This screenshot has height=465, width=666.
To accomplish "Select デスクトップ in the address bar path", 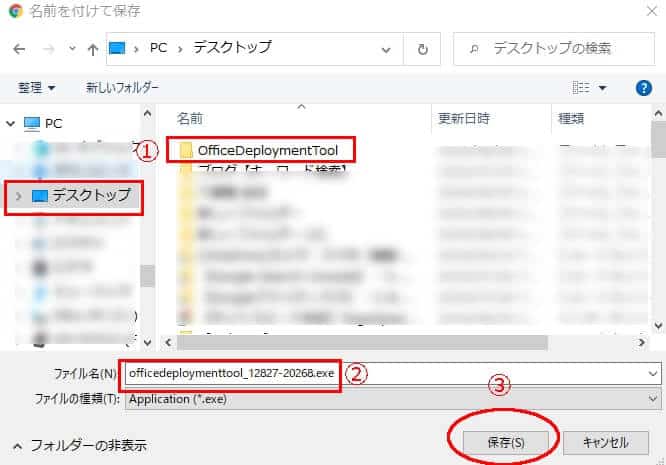I will click(232, 48).
